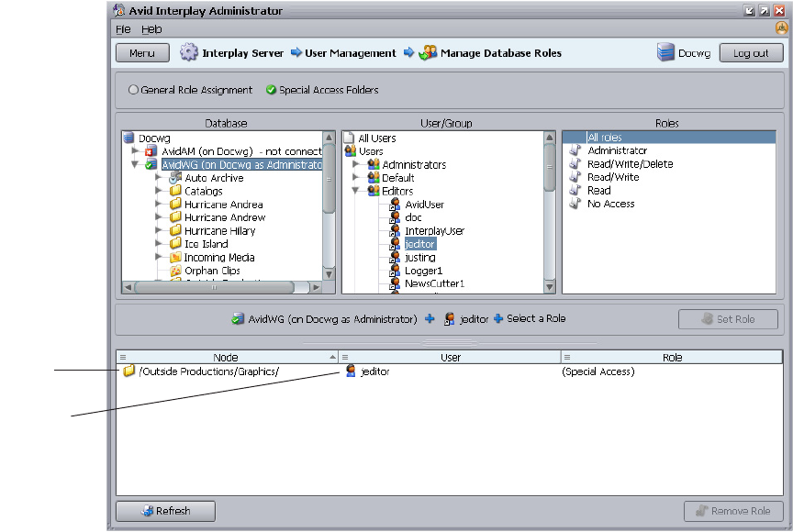Select the justing user
This screenshot has width=793, height=532.
[x=419, y=257]
